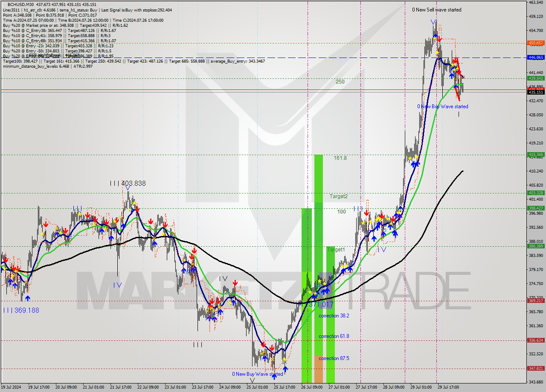
Task: Click the 'correction 87.5' label
Action: (x=334, y=358)
